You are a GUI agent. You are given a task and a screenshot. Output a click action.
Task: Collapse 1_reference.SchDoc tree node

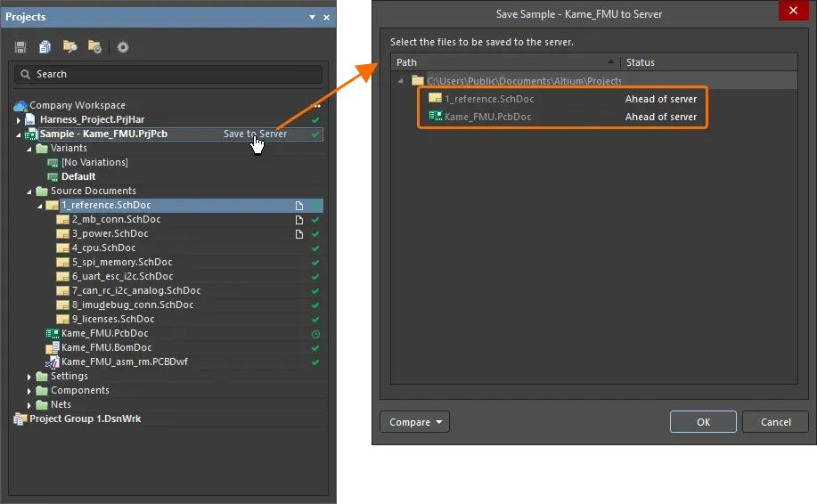tap(39, 207)
